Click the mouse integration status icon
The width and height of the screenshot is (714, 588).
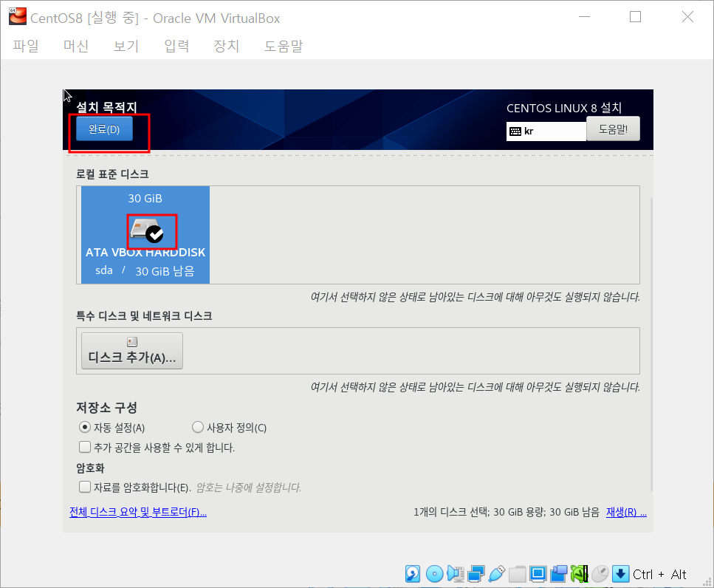point(600,574)
